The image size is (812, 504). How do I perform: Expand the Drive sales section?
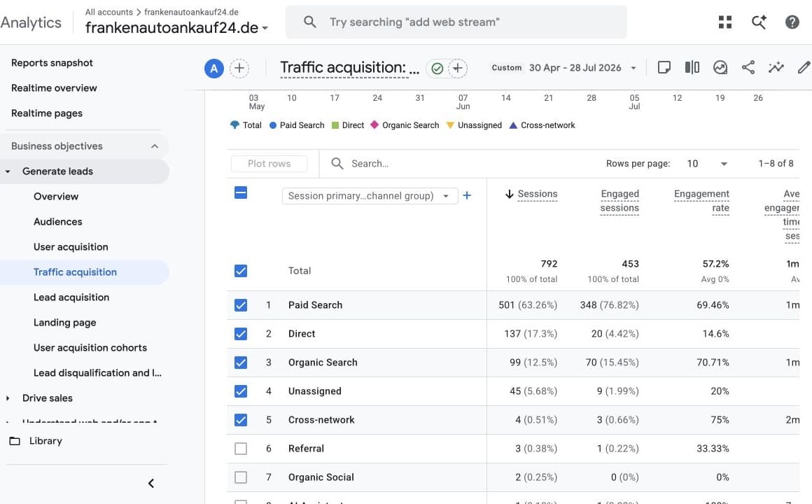coord(8,398)
